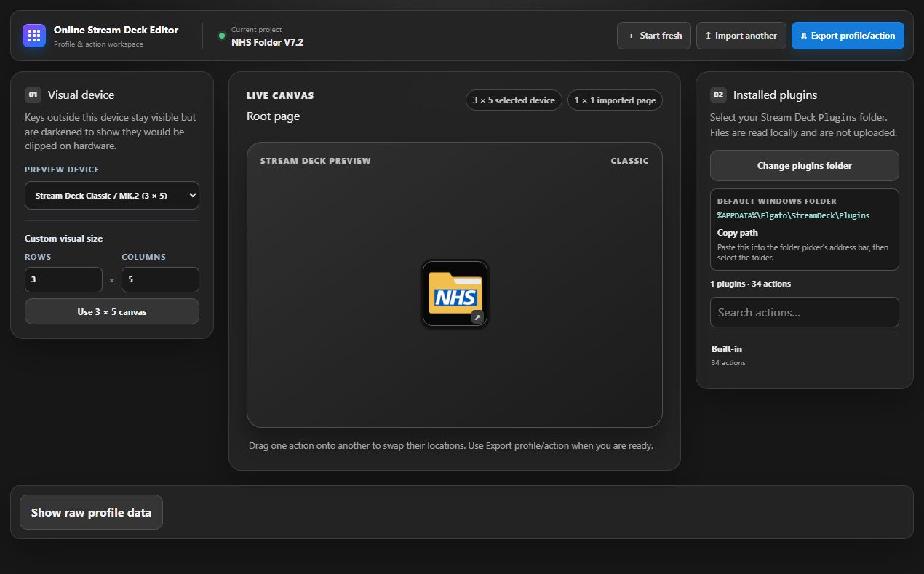Click the NHS Folder V7.2 project name
Screen dimensions: 924x574
pos(267,42)
